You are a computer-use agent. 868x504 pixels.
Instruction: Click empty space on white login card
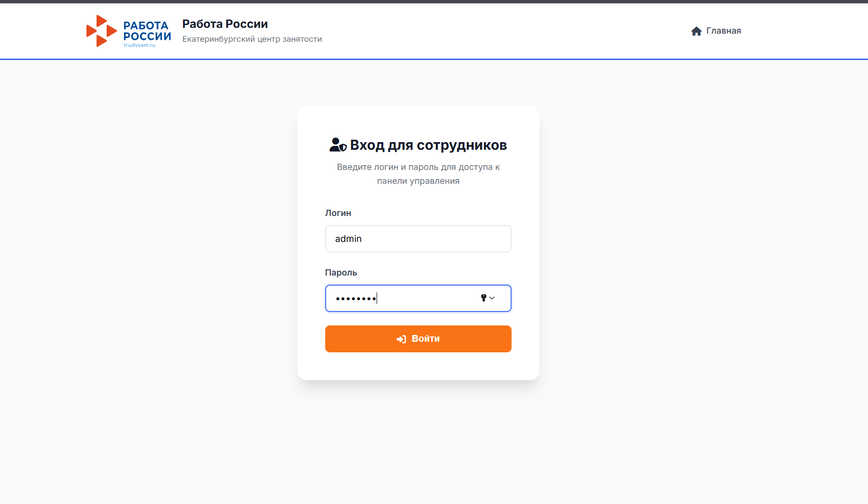(418, 367)
